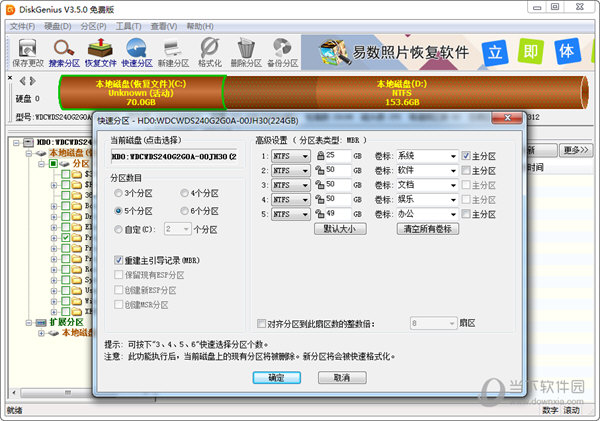Click the 清空所有卷标 clear labels button
This screenshot has width=600, height=421.
pos(427,229)
